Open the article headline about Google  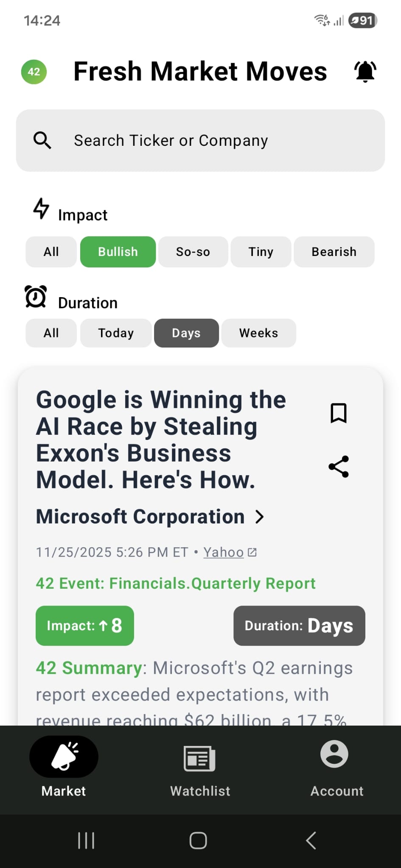pos(161,440)
